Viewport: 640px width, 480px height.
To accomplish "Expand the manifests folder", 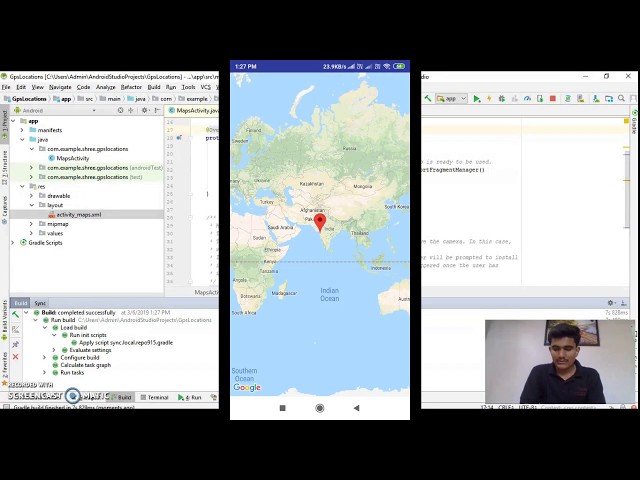I will click(22, 130).
